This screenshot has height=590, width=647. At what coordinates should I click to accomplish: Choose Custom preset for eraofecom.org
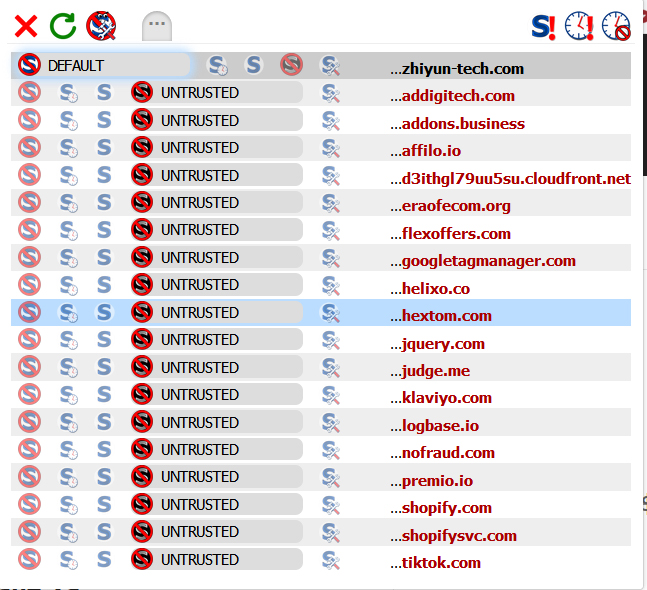(331, 203)
